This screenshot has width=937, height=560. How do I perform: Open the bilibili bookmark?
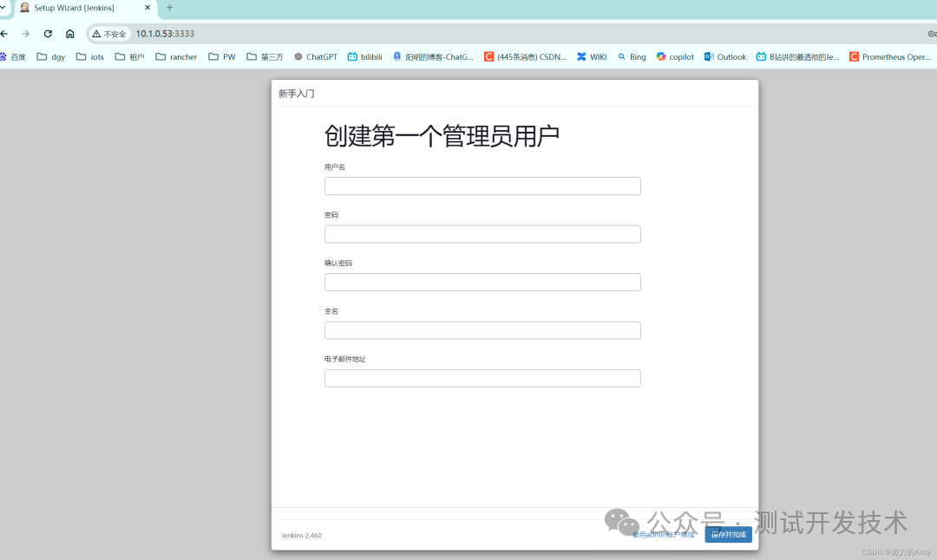[x=365, y=56]
